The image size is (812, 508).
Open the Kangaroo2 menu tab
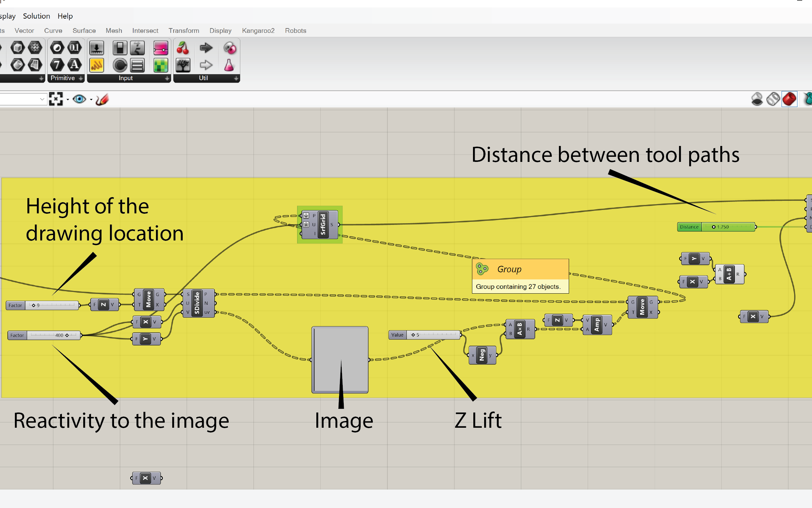258,30
